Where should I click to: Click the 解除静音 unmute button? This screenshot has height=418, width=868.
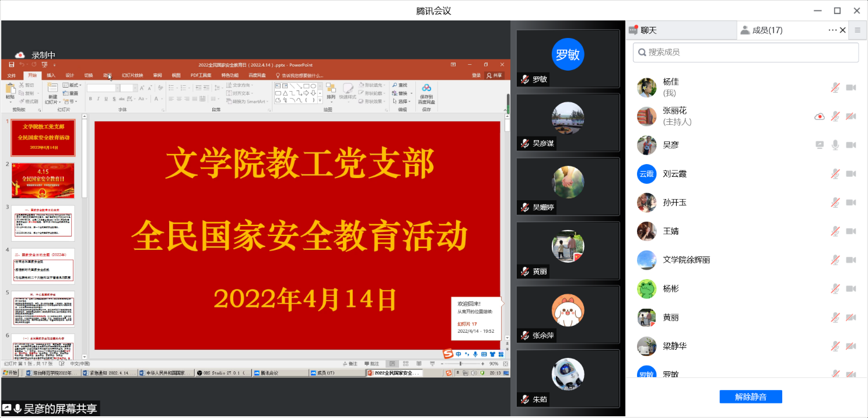tap(750, 396)
